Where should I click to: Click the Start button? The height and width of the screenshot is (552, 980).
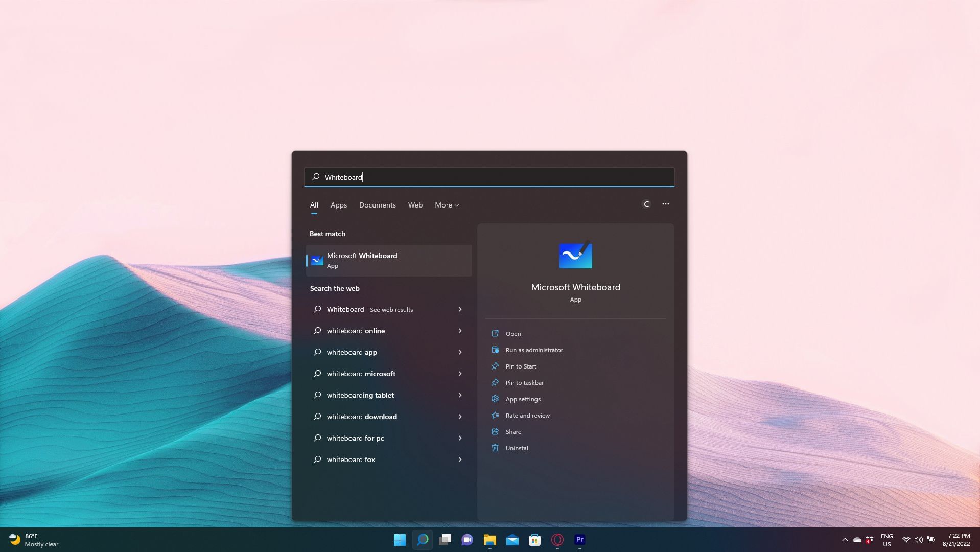[x=400, y=540]
